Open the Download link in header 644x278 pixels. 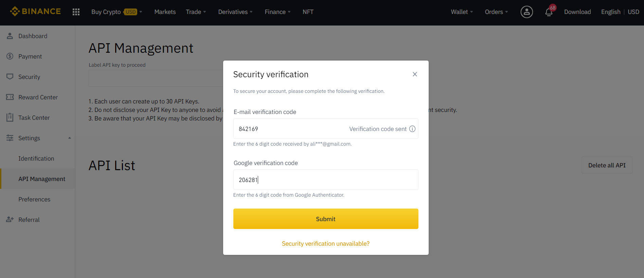(x=577, y=12)
